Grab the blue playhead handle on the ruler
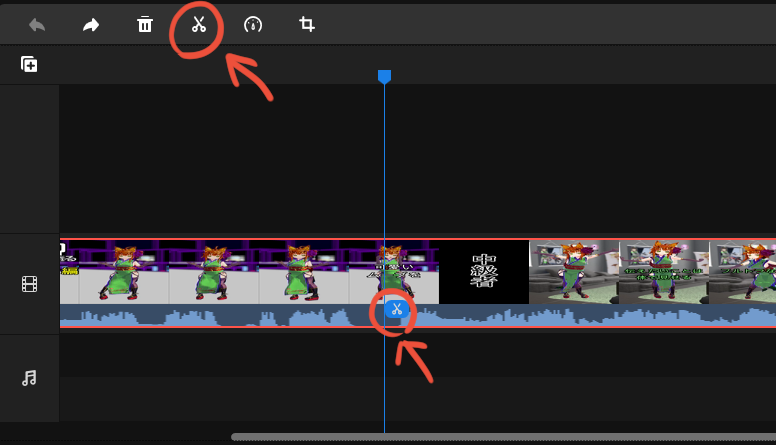The height and width of the screenshot is (445, 776). coord(384,77)
